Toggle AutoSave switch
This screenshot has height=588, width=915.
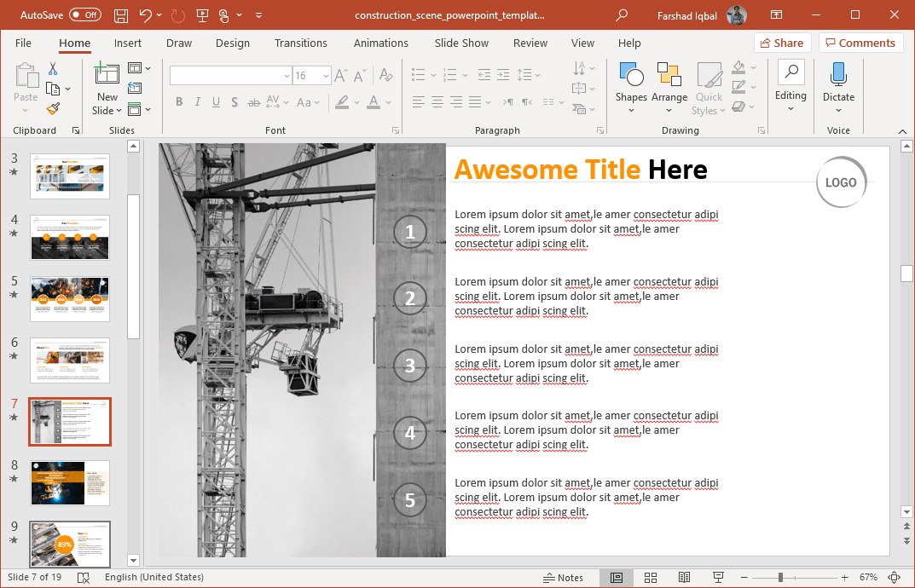(84, 15)
